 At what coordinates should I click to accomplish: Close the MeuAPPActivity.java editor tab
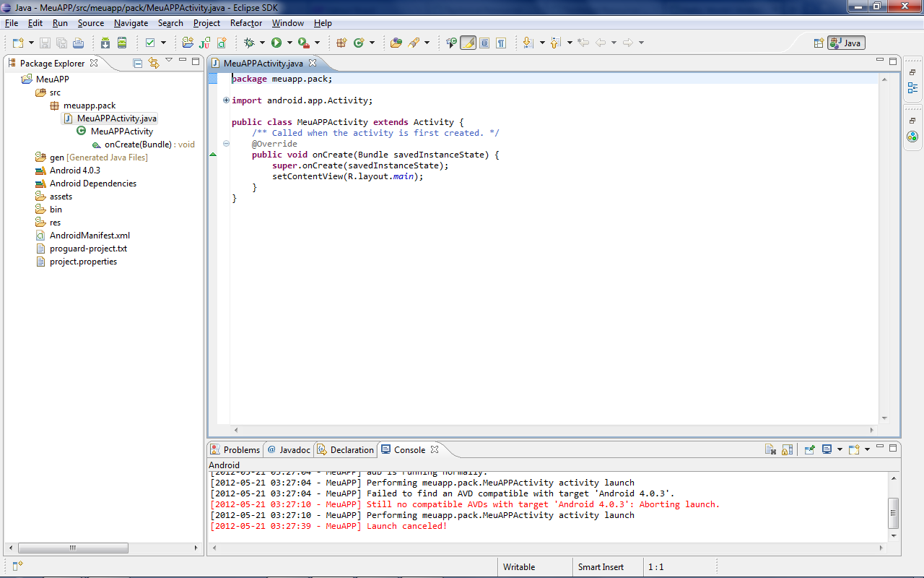point(312,64)
